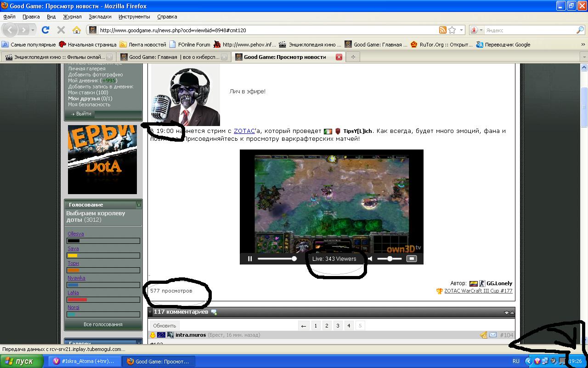Click the DotA banner image in the sidebar
Viewport: 588px width, 368px height.
tap(102, 160)
